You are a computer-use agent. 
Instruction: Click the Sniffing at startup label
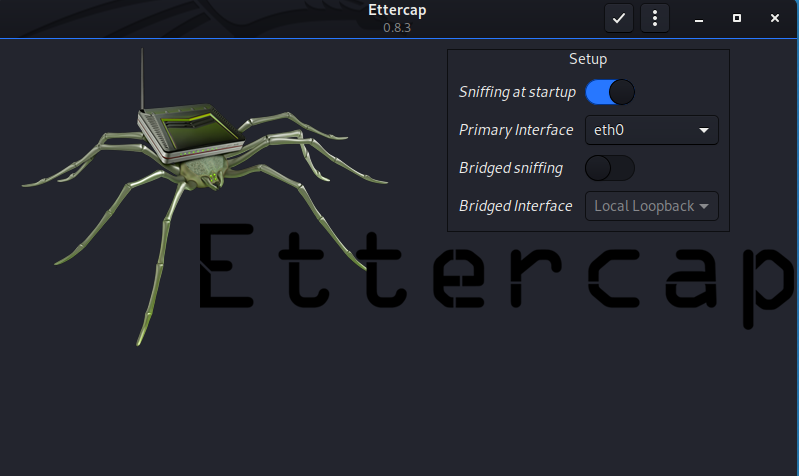[517, 92]
